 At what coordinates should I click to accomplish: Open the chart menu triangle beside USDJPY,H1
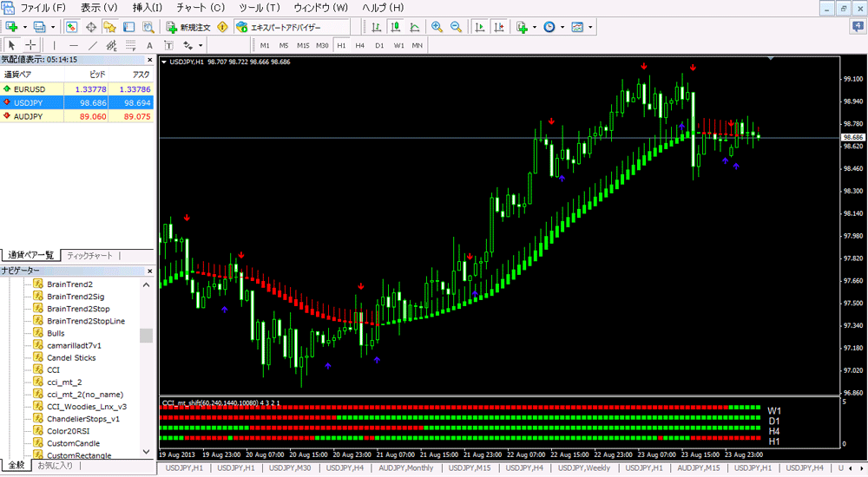coord(164,62)
